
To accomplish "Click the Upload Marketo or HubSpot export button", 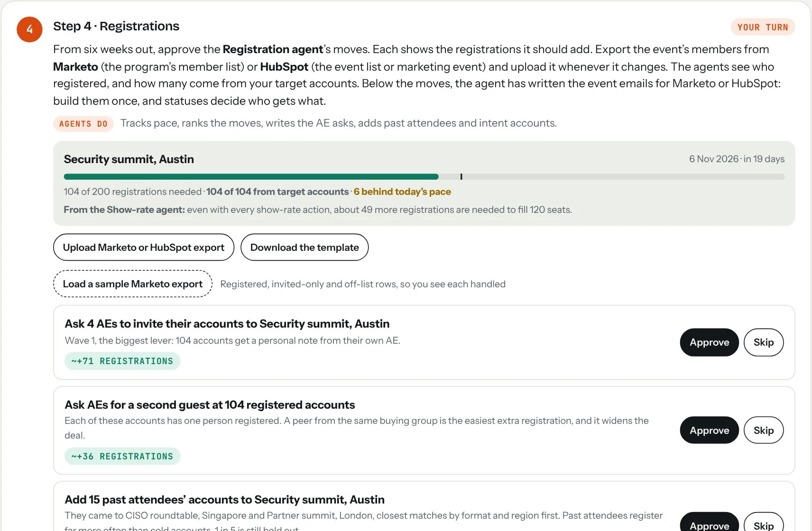I will (x=144, y=247).
